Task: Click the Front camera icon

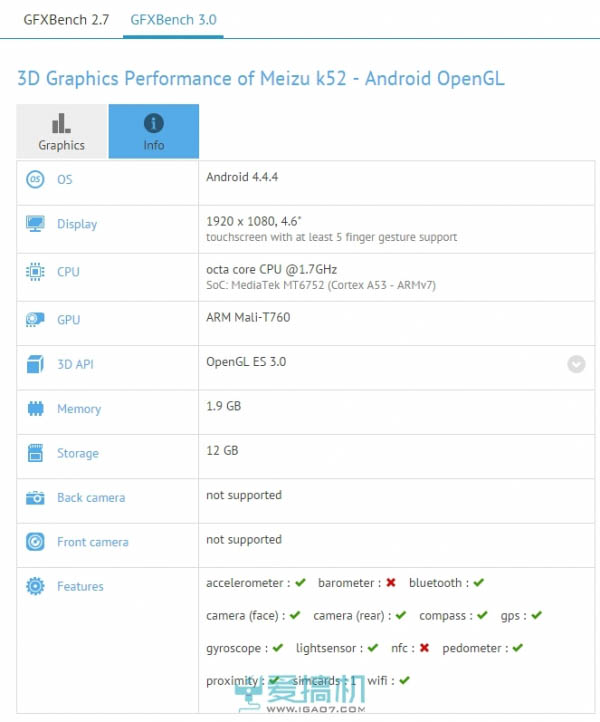Action: click(36, 542)
